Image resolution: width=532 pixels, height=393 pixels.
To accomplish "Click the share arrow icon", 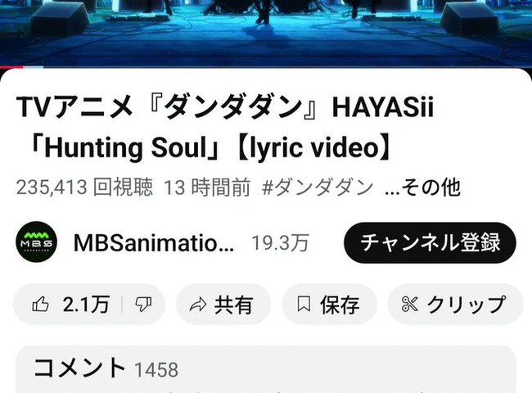I will [x=198, y=305].
